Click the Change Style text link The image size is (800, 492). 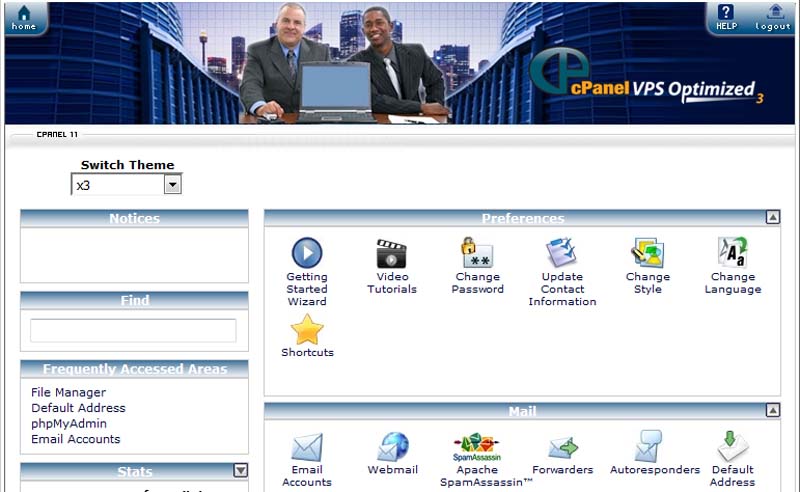tap(648, 283)
